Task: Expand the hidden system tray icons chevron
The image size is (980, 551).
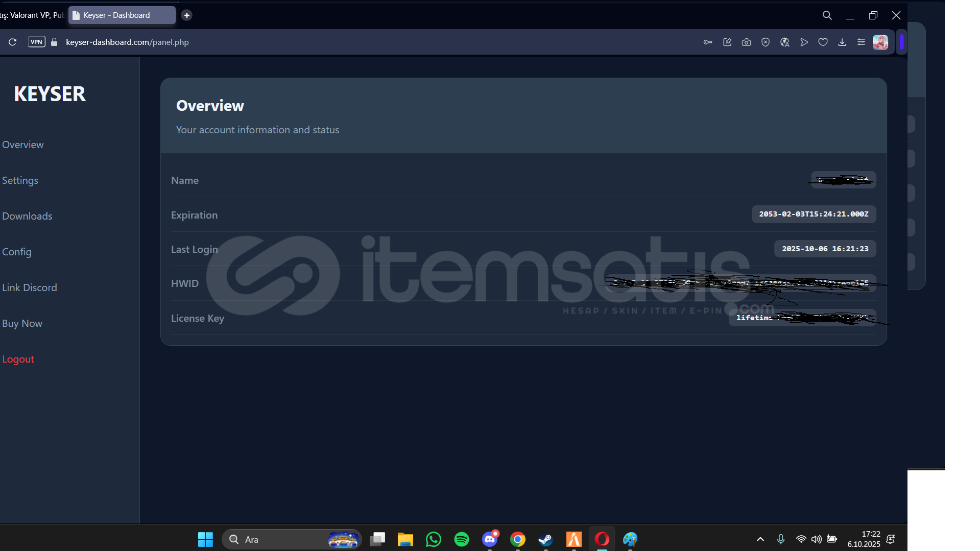Action: pyautogui.click(x=760, y=539)
